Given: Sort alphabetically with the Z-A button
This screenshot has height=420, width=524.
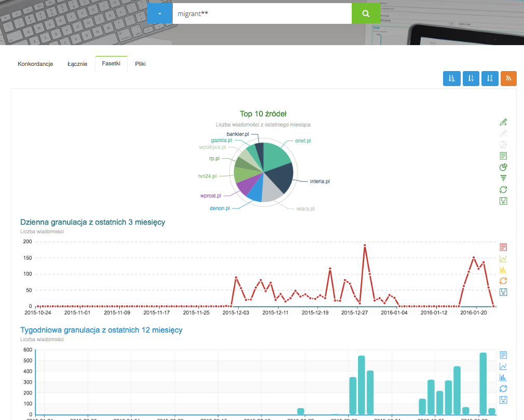Looking at the screenshot, I should (490, 78).
